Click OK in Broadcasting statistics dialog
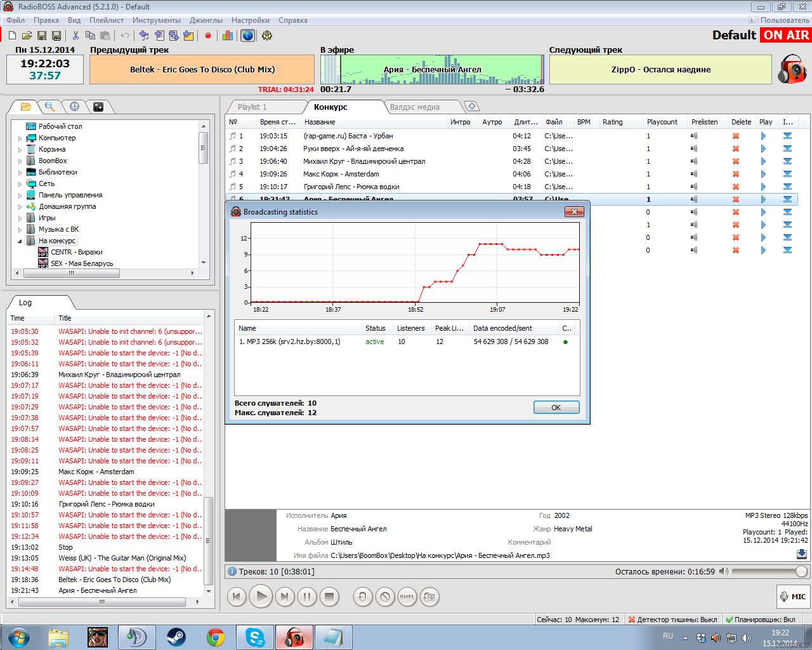The height and width of the screenshot is (650, 812). tap(556, 408)
